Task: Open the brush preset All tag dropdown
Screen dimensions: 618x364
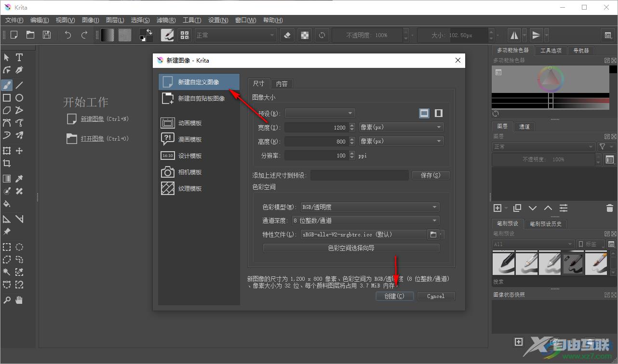Action: point(533,244)
